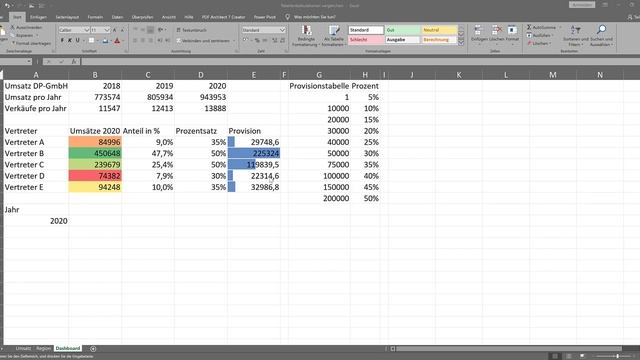This screenshot has width=640, height=360.
Task: Open the Name Box dropdown arrow
Action: [29, 62]
